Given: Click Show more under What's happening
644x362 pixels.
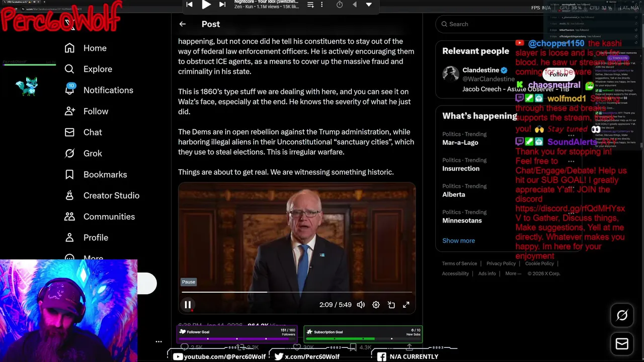Looking at the screenshot, I should (458, 241).
